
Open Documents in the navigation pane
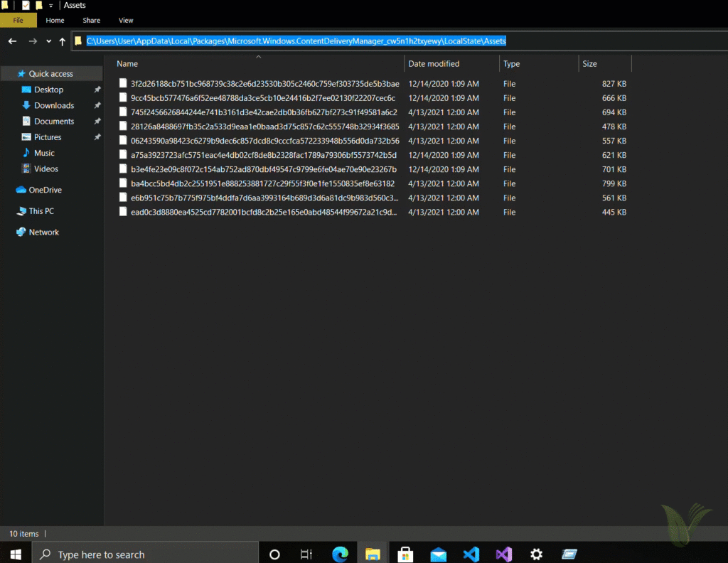54,121
